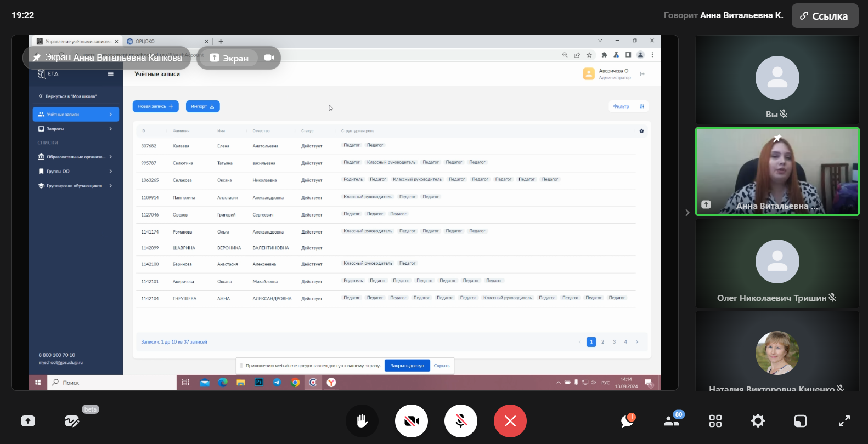Collapse the participants side panel chevron

coord(687,213)
